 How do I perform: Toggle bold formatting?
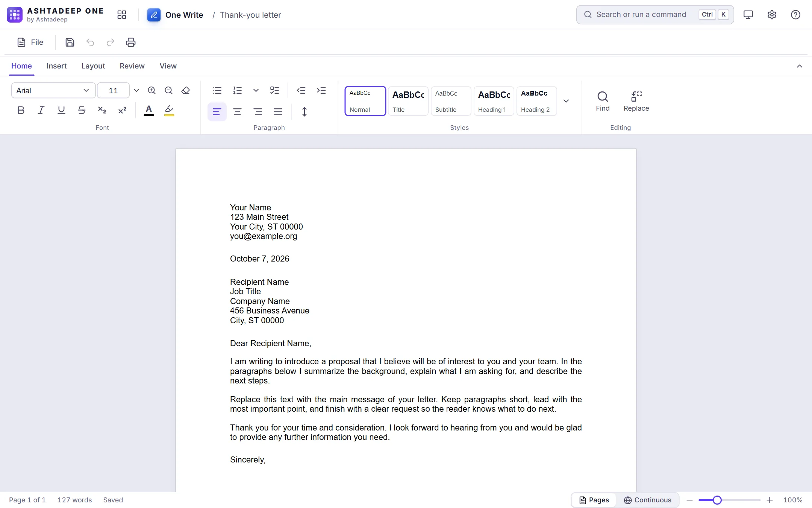[21, 110]
